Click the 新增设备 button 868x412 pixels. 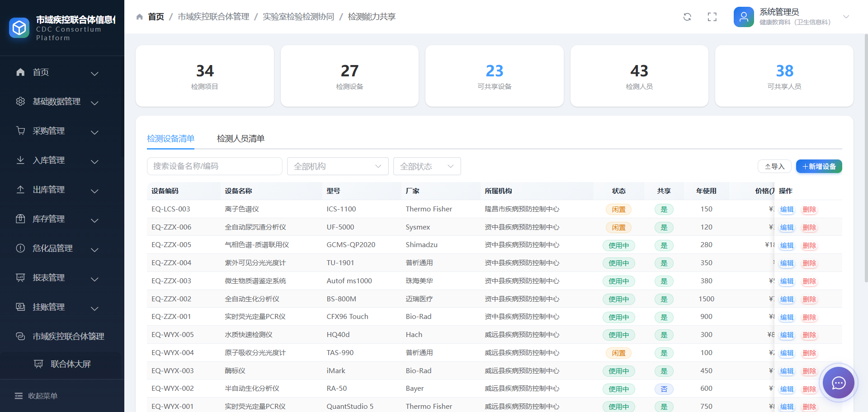coord(819,166)
